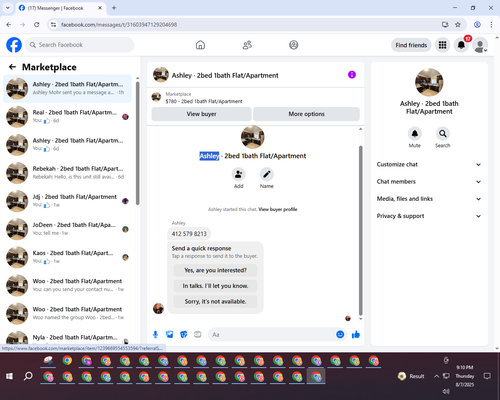Go back with the Marketplace arrow
This screenshot has height=400, width=500.
(x=12, y=67)
